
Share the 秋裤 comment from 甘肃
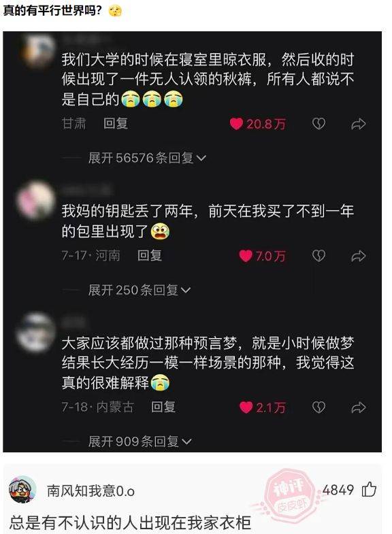point(358,124)
